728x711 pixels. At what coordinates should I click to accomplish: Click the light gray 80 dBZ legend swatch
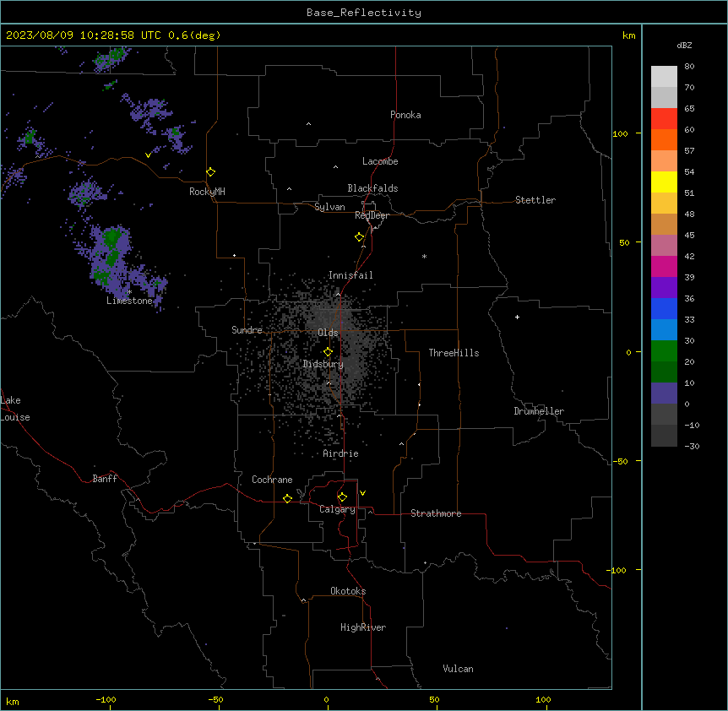coord(664,76)
